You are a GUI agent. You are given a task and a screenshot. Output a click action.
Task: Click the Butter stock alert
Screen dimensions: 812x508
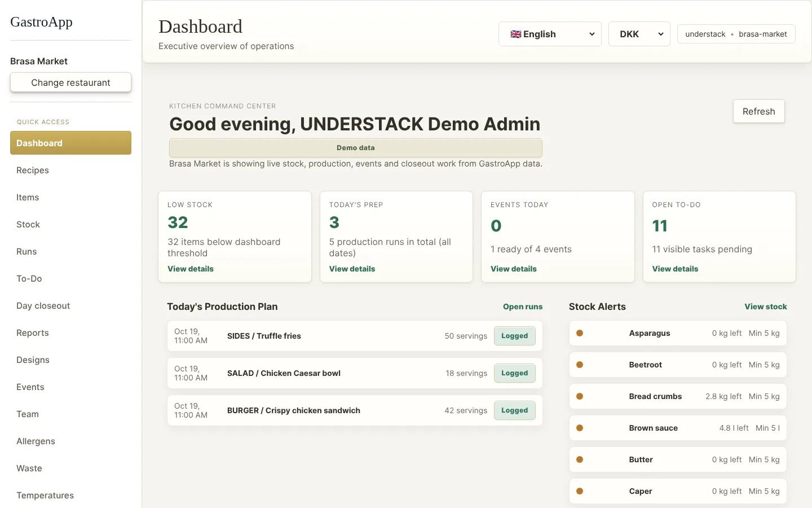coord(678,459)
